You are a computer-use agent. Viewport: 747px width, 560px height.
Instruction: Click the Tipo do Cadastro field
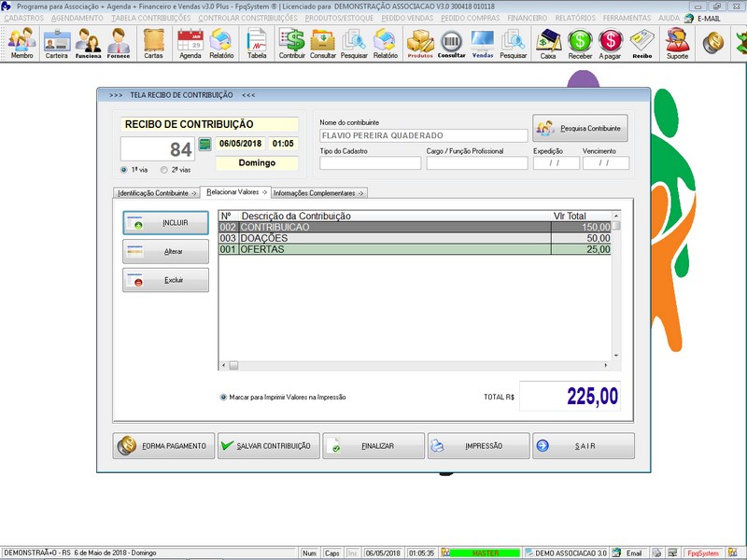370,162
